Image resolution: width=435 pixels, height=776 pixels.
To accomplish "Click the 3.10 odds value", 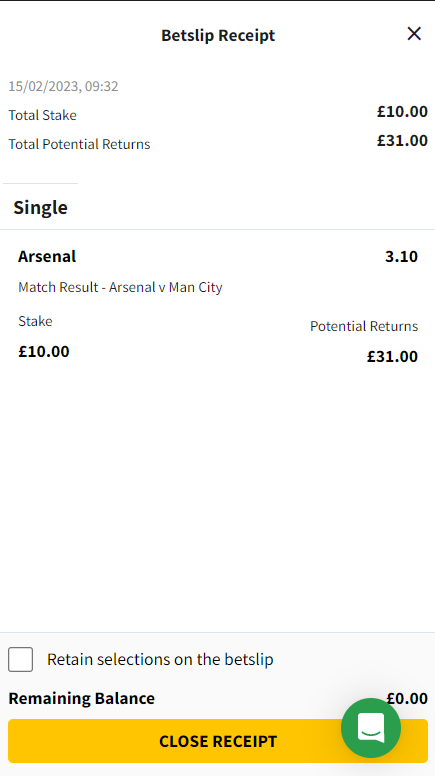I will click(x=401, y=256).
